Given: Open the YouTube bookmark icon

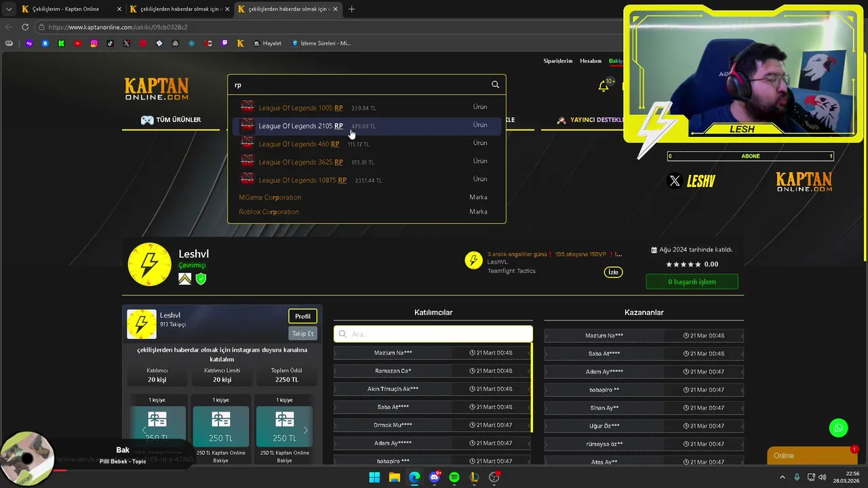Looking at the screenshot, I should pos(77,43).
